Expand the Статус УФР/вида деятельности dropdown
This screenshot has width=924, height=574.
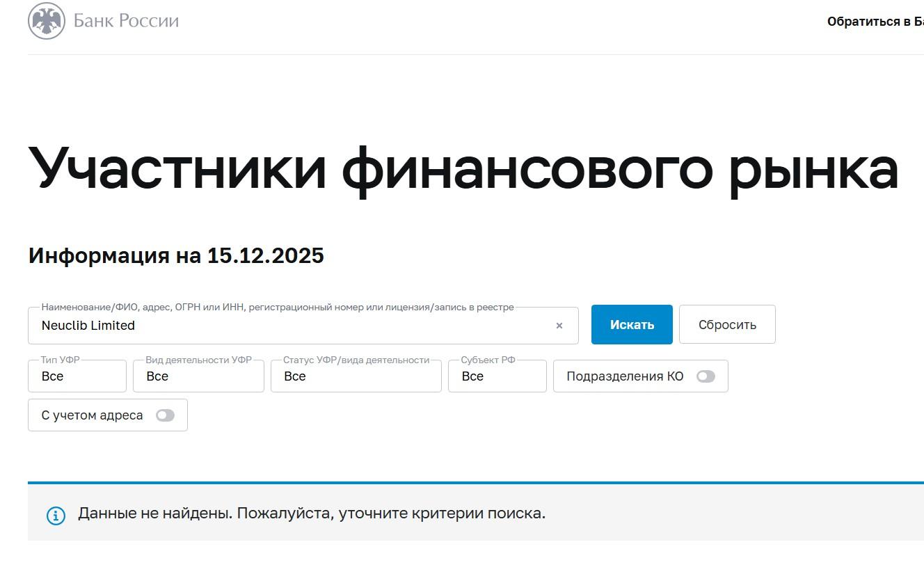point(356,376)
